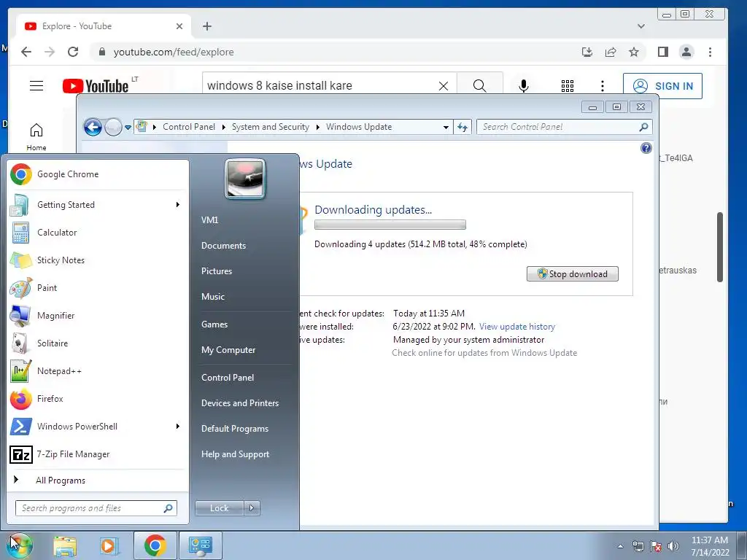The height and width of the screenshot is (560, 747).
Task: Open Devices and Printers
Action: [x=240, y=402]
